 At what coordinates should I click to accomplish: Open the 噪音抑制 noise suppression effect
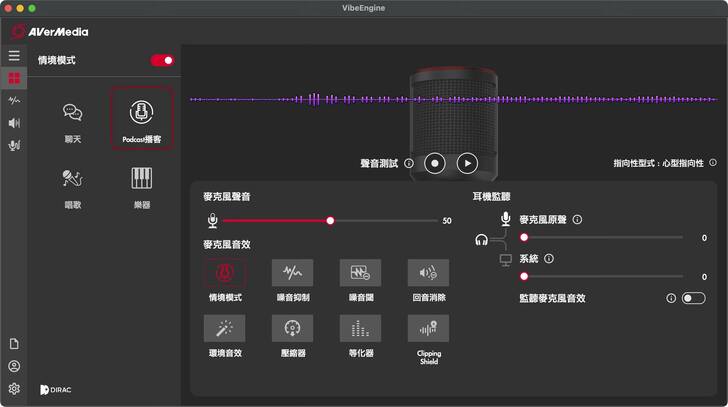(292, 273)
